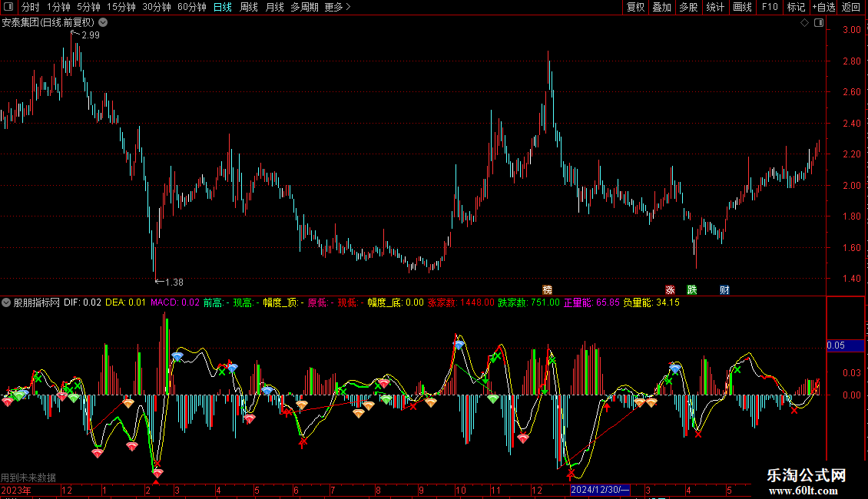Screen dimensions: 868x499
Task: Click the 叠加 overlay button
Action: (661, 7)
